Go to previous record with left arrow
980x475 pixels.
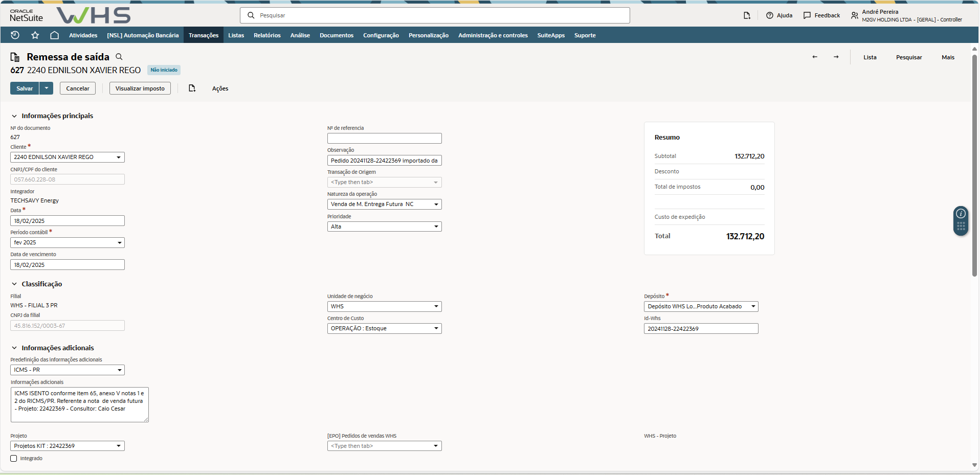[x=815, y=57]
